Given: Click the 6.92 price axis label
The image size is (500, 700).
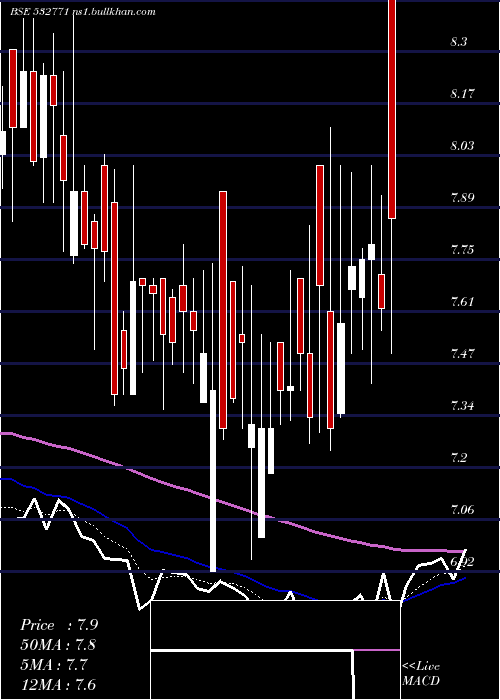Looking at the screenshot, I should pyautogui.click(x=462, y=562).
